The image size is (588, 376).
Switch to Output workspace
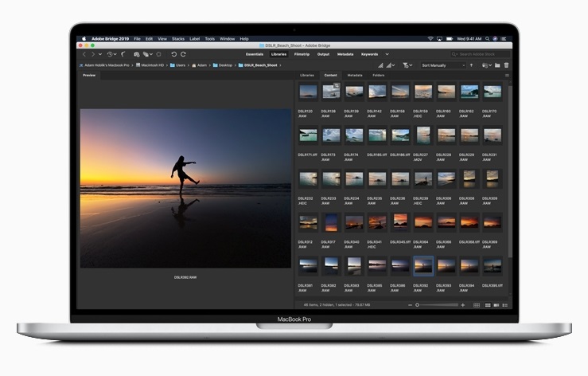click(x=323, y=54)
